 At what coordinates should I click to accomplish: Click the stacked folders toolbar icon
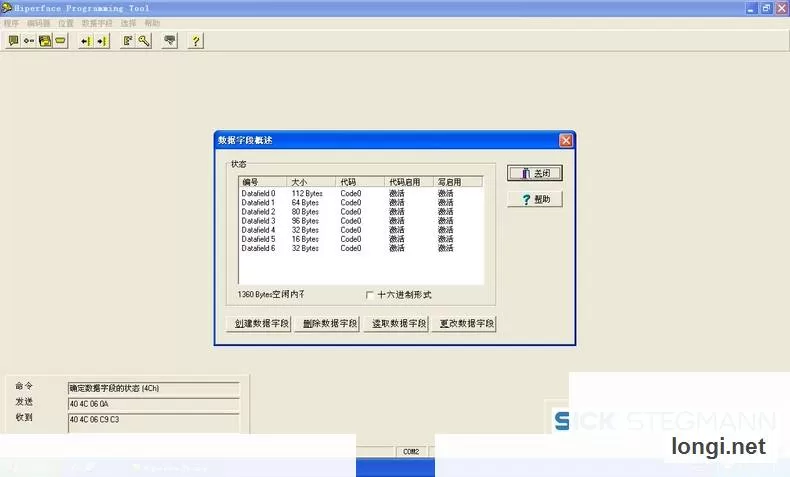[45, 41]
